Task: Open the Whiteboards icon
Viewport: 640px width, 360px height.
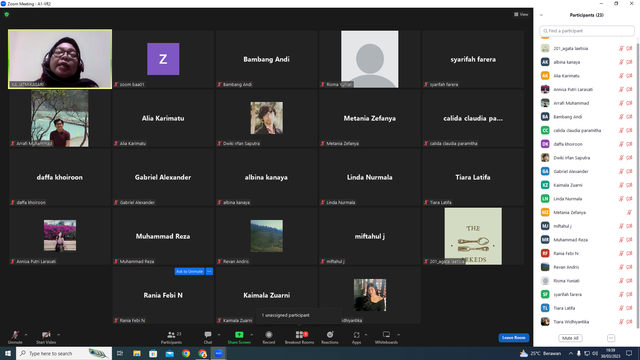Action: [x=386, y=335]
